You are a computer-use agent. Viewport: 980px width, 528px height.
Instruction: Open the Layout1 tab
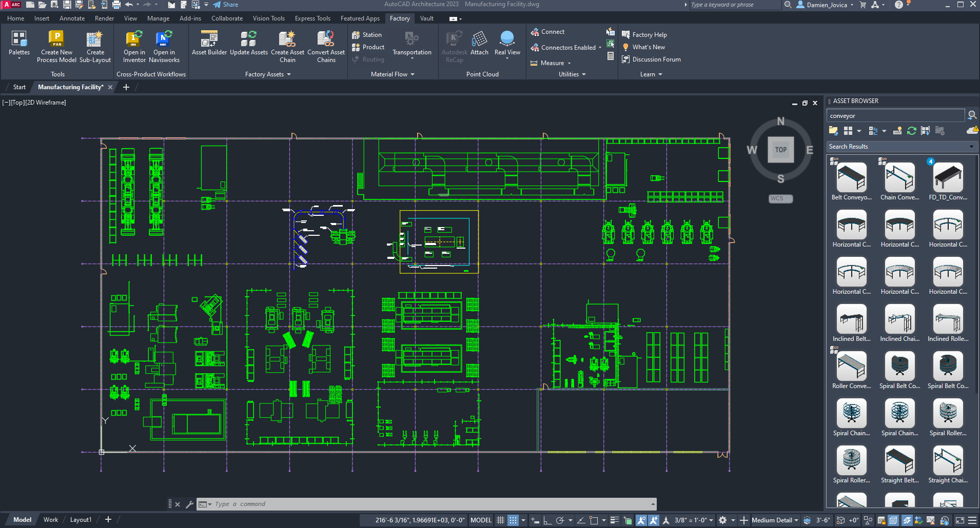[81, 520]
